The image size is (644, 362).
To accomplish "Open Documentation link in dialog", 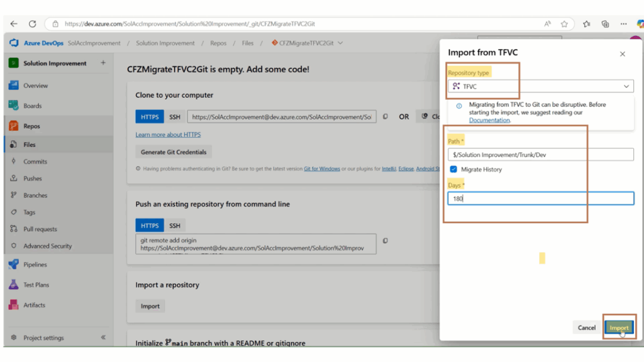I will coord(489,120).
